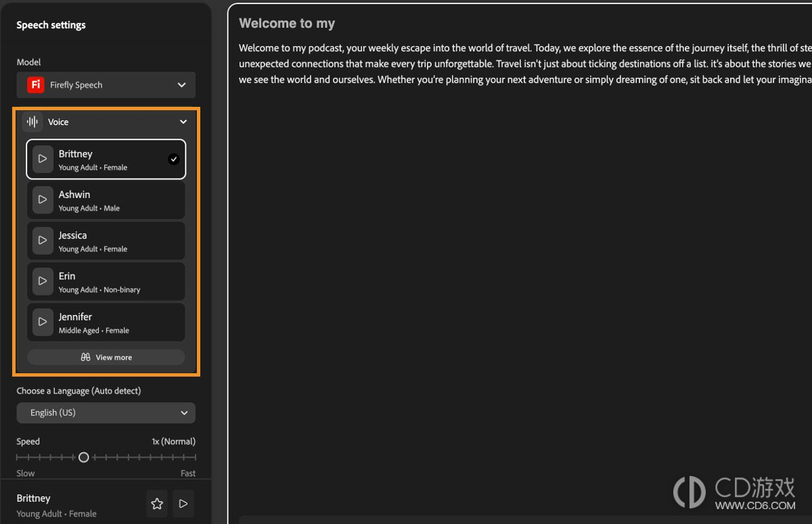Click the Voice waveform icon
Viewport: 812px width, 524px height.
pyautogui.click(x=32, y=122)
